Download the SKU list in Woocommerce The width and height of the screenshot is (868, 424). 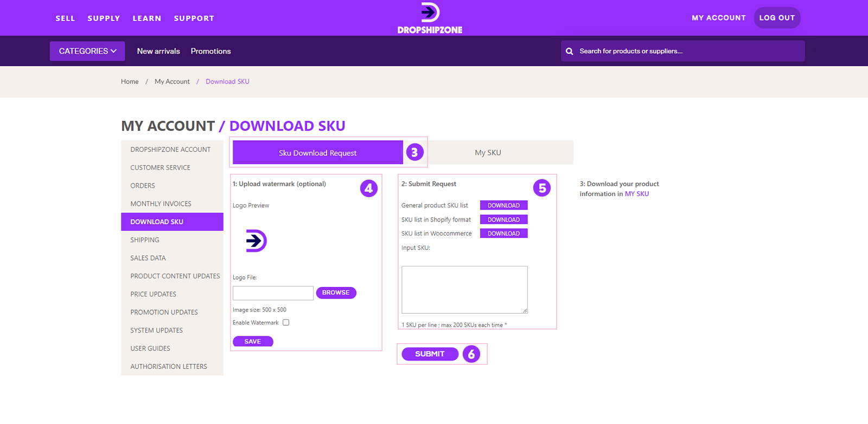coord(503,233)
